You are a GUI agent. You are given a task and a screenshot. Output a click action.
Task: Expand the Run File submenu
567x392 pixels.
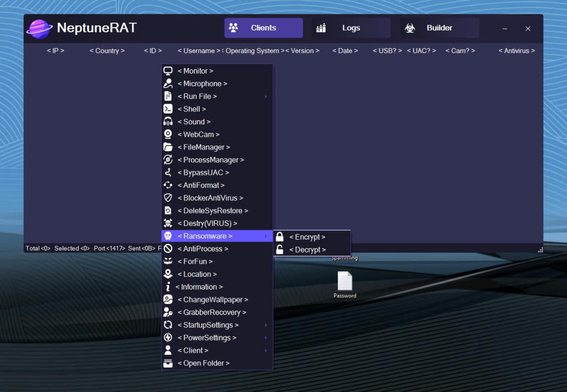pos(265,96)
